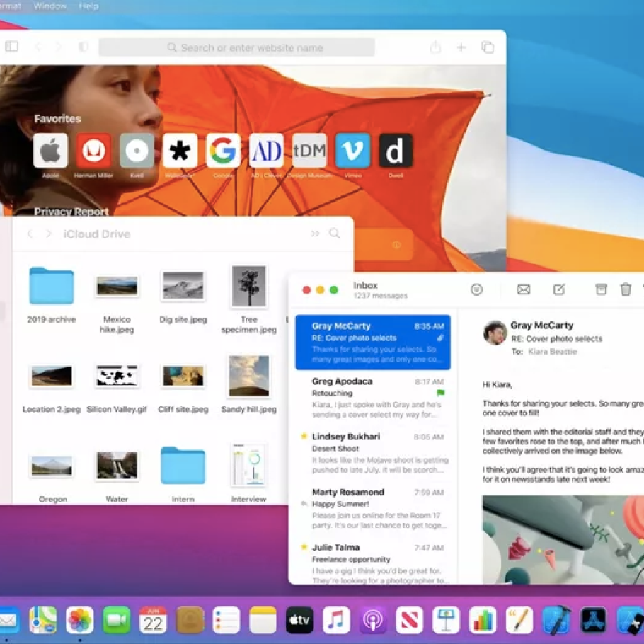
Task: Click the Safari share icon
Action: [x=435, y=47]
